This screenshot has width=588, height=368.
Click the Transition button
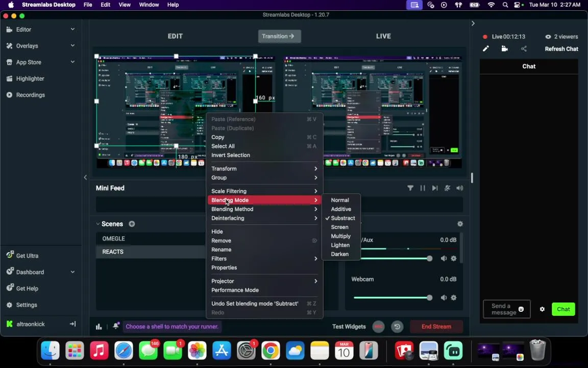(x=279, y=36)
